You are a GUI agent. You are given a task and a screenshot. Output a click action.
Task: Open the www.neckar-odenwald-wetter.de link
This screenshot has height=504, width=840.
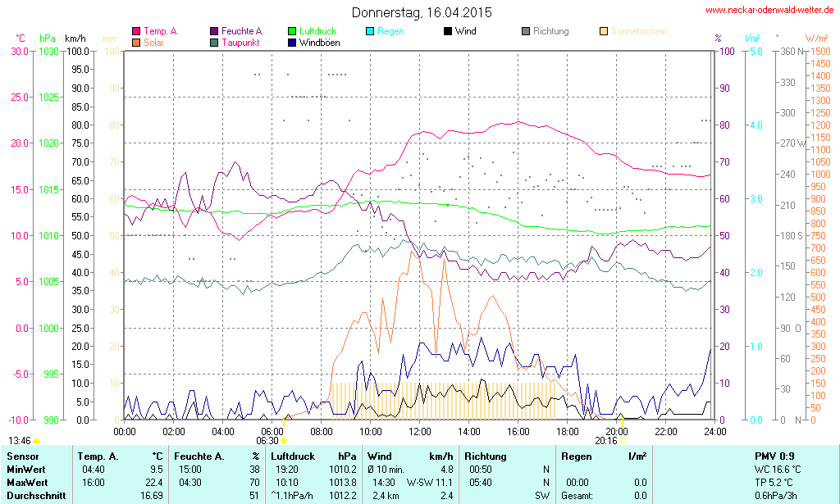[x=770, y=11]
